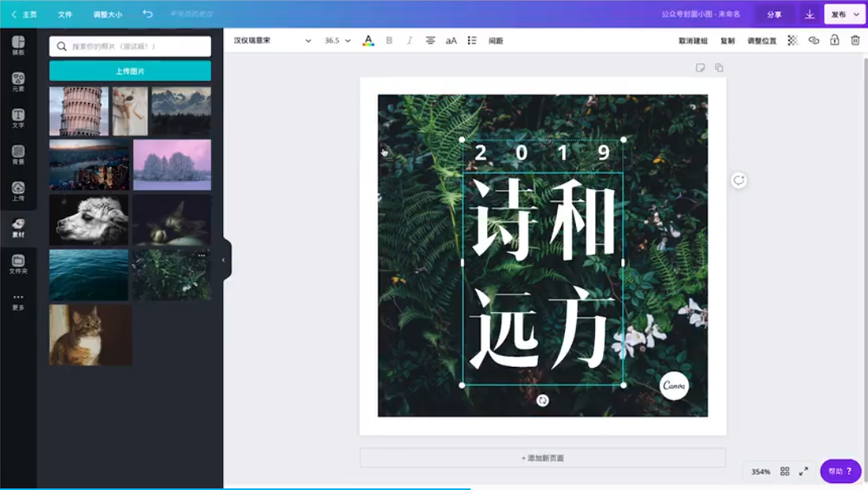Click 上传图片 upload image button

(x=130, y=71)
